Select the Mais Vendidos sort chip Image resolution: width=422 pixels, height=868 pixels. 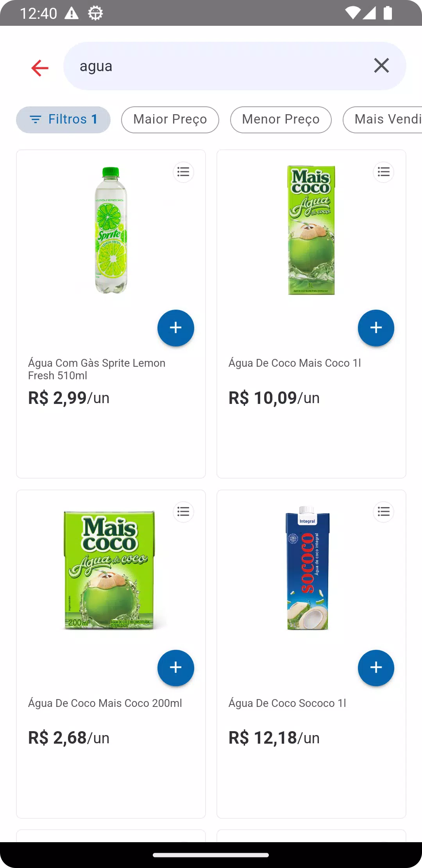[x=383, y=120]
